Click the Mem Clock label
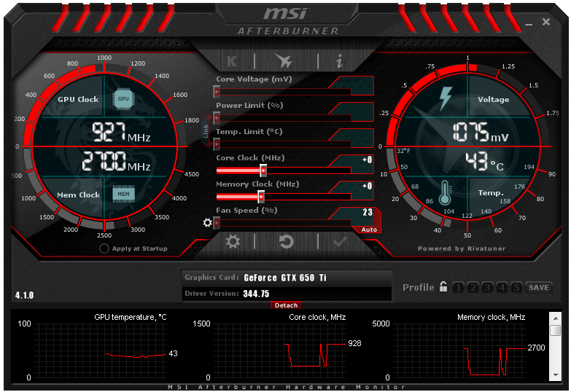The height and width of the screenshot is (392, 571). [x=78, y=195]
